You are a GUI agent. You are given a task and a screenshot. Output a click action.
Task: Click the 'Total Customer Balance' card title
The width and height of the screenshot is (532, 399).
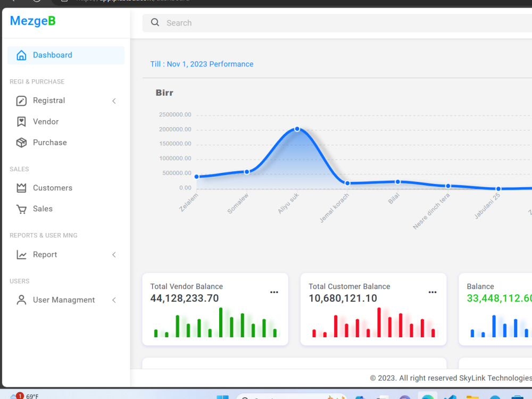pyautogui.click(x=350, y=286)
